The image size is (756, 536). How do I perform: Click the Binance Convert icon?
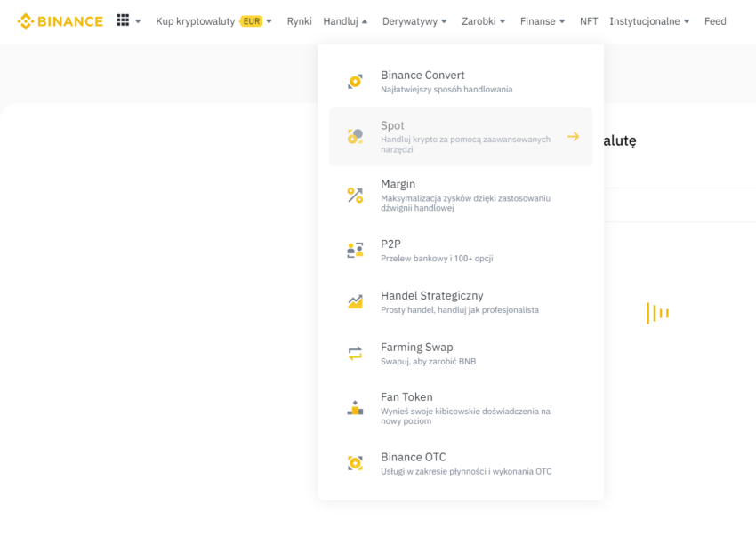click(356, 82)
